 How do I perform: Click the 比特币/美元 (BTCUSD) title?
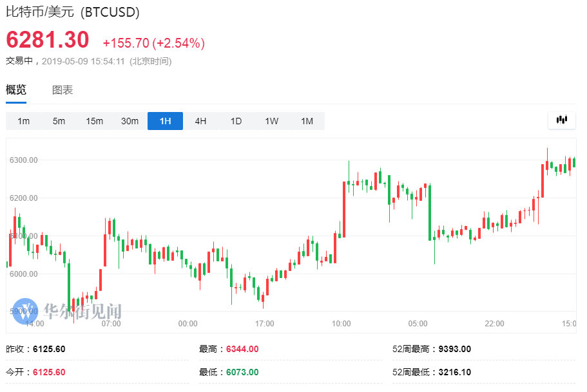pyautogui.click(x=73, y=12)
